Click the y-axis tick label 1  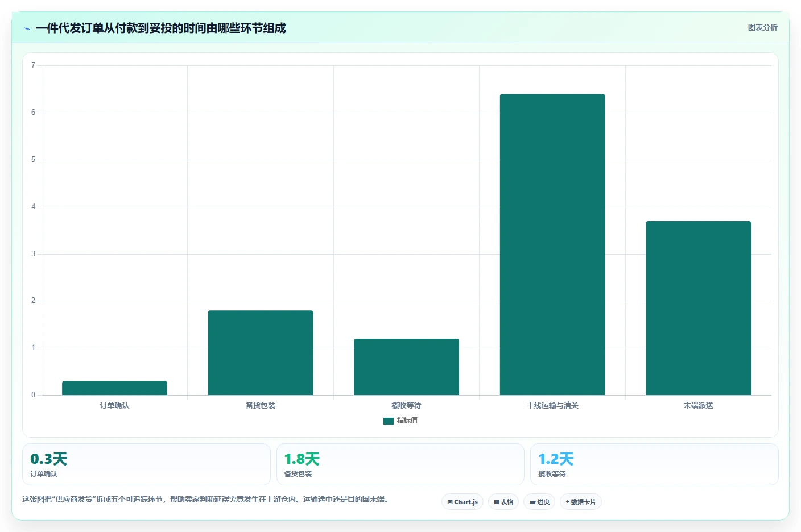pos(33,348)
